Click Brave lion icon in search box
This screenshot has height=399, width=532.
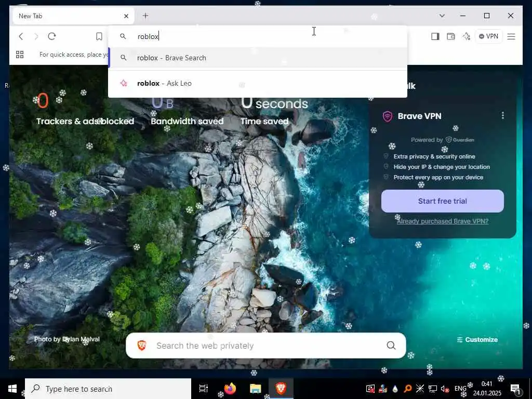point(142,345)
